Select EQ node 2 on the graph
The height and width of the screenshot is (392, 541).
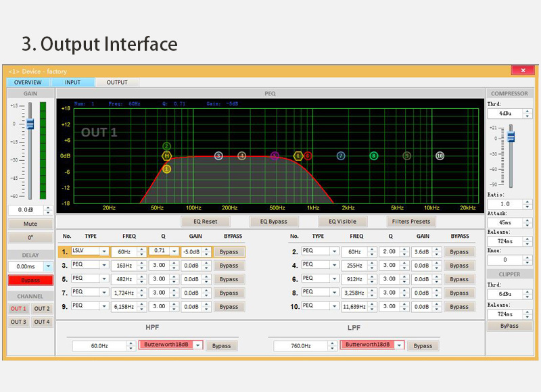(167, 146)
